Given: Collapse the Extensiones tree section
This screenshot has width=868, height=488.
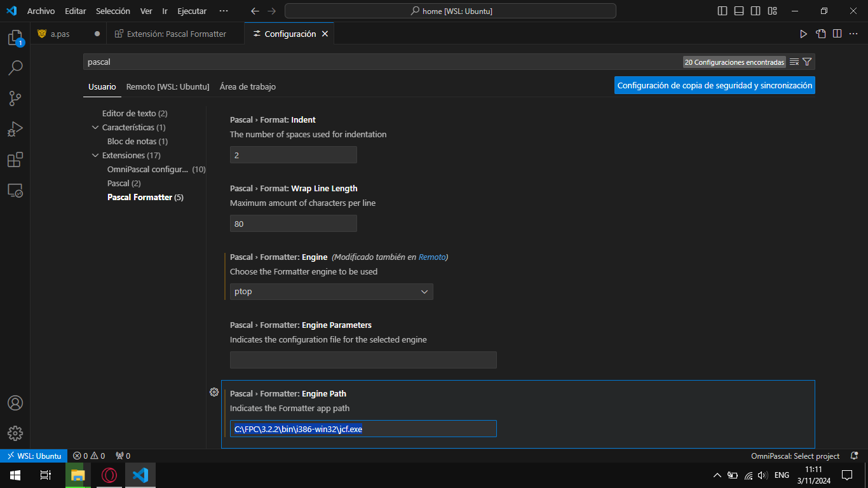Looking at the screenshot, I should 95,155.
